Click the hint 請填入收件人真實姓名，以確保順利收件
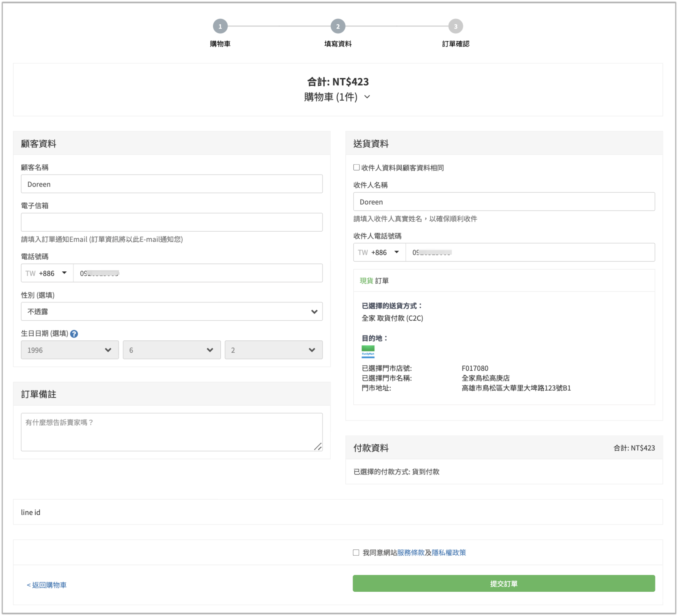 pyautogui.click(x=415, y=219)
